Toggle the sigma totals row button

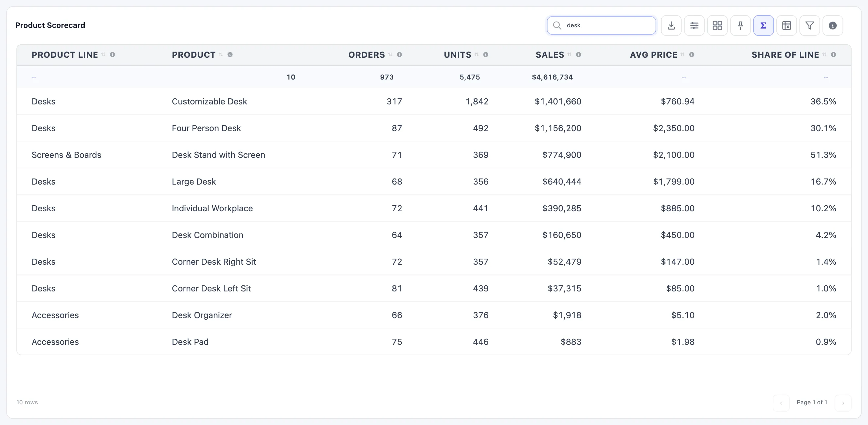coord(763,25)
